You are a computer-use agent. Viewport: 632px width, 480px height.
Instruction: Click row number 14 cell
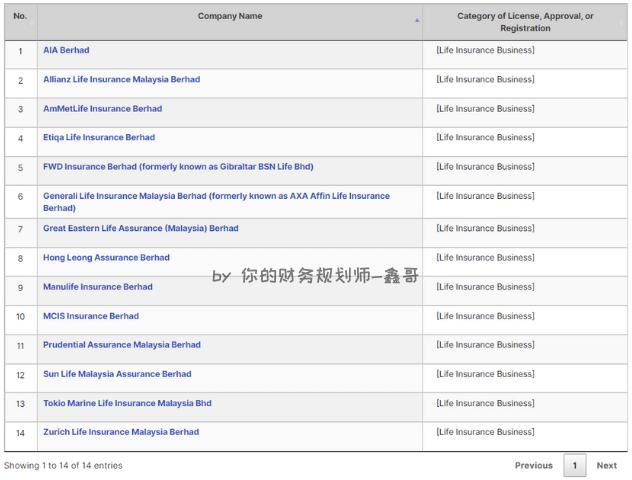click(21, 436)
